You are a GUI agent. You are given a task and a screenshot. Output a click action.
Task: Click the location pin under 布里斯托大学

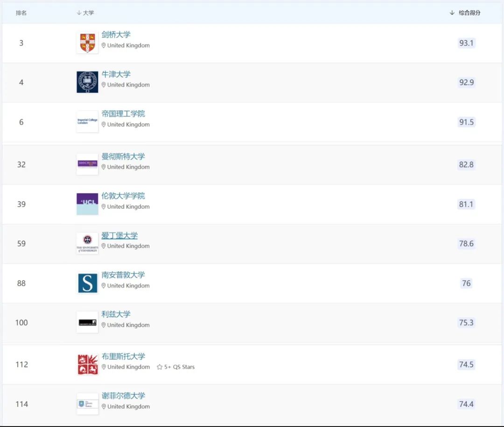104,367
